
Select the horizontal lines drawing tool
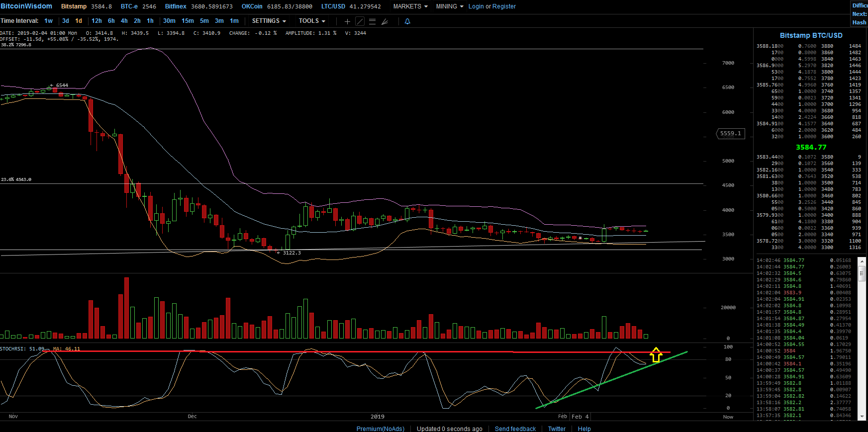[x=372, y=21]
